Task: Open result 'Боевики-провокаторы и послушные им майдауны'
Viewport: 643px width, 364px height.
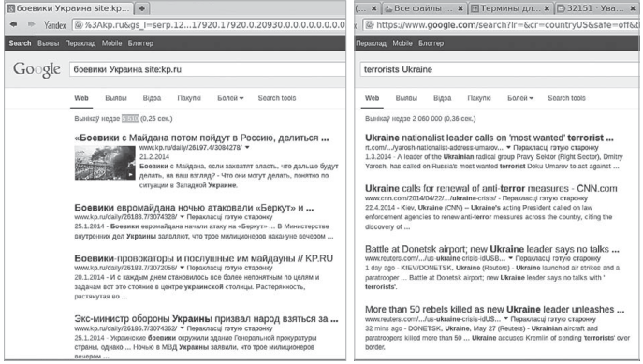Action: coord(203,258)
